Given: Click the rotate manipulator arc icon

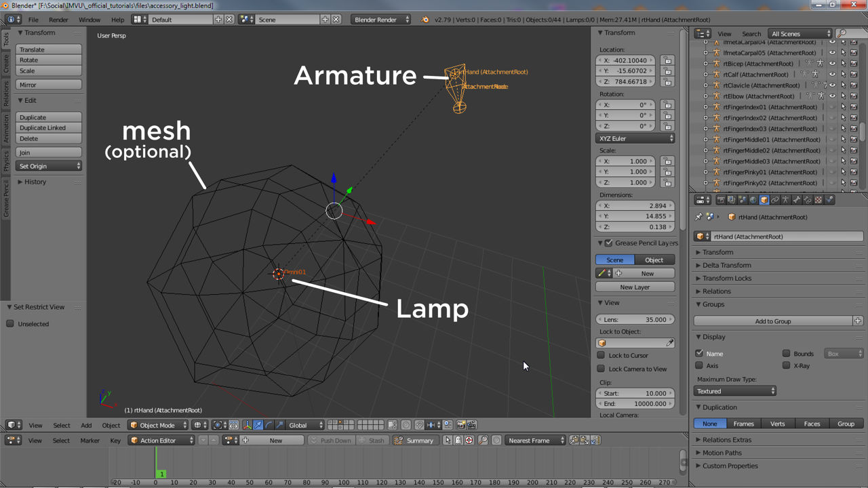Looking at the screenshot, I should click(269, 425).
